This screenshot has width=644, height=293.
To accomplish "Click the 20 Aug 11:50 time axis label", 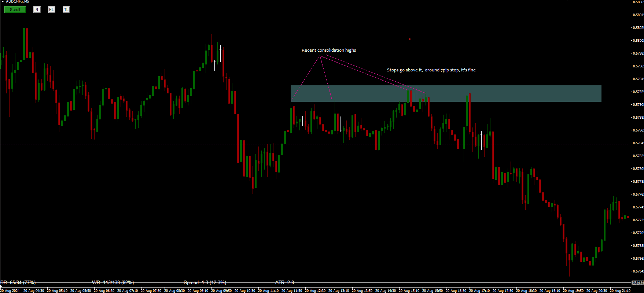I will coord(292,290).
